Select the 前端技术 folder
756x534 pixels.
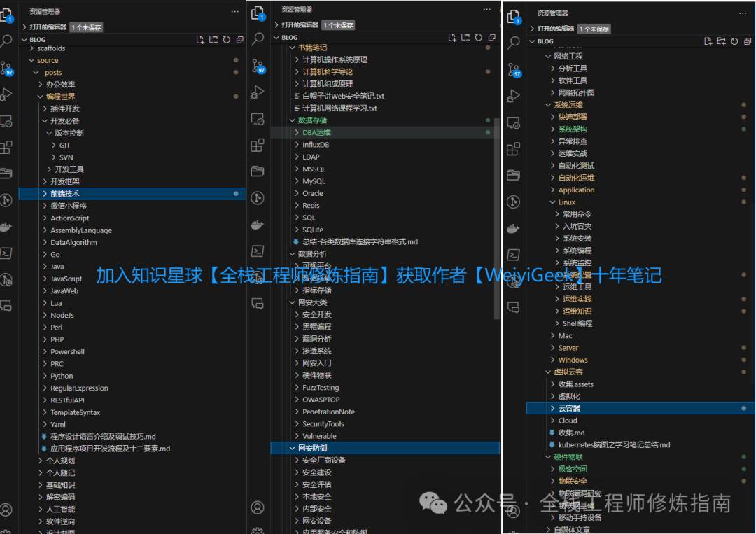coord(65,194)
